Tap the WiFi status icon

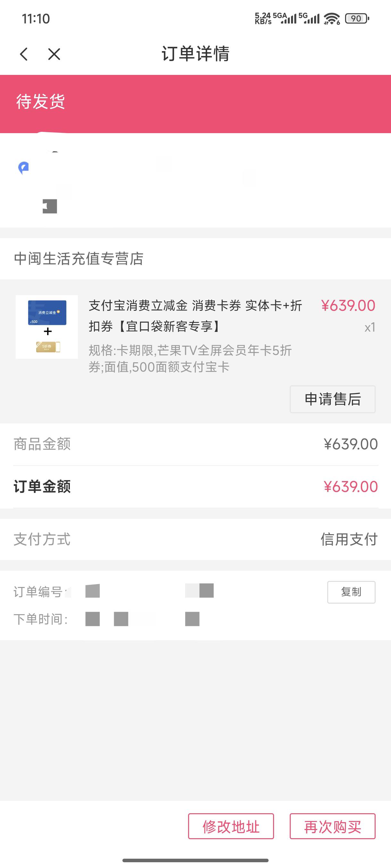(x=332, y=19)
